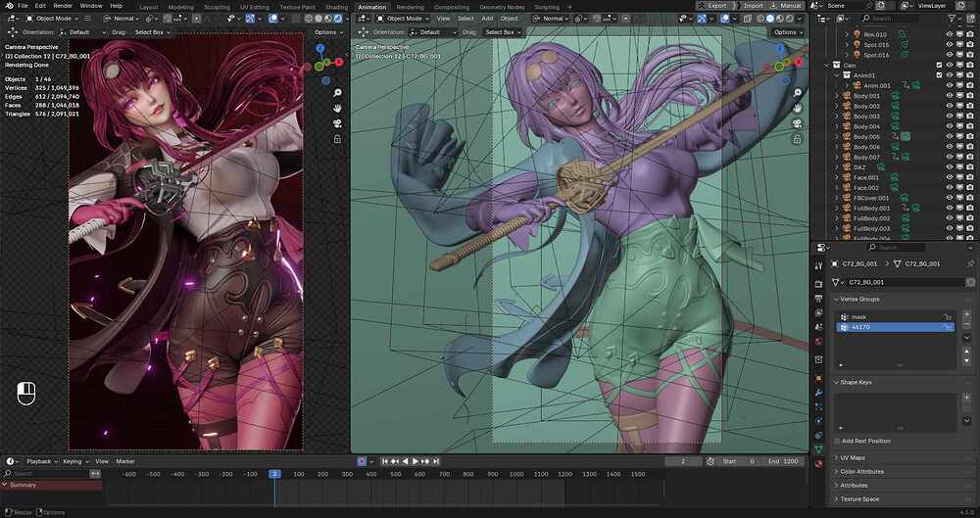This screenshot has width=980, height=518.
Task: Add a new shape key with plus
Action: tap(967, 398)
